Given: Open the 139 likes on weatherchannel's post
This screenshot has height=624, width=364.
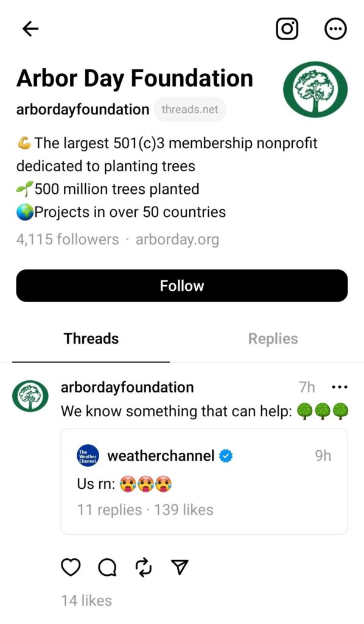Looking at the screenshot, I should (x=184, y=509).
